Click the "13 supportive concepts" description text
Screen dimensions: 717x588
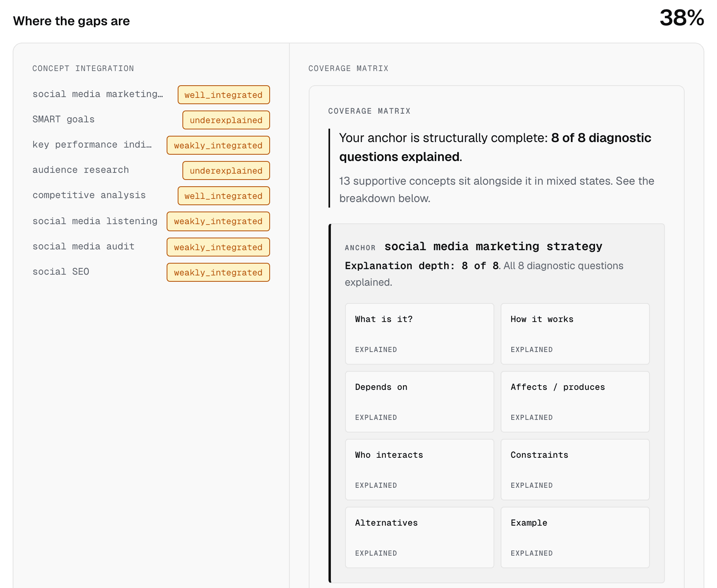[x=497, y=189]
